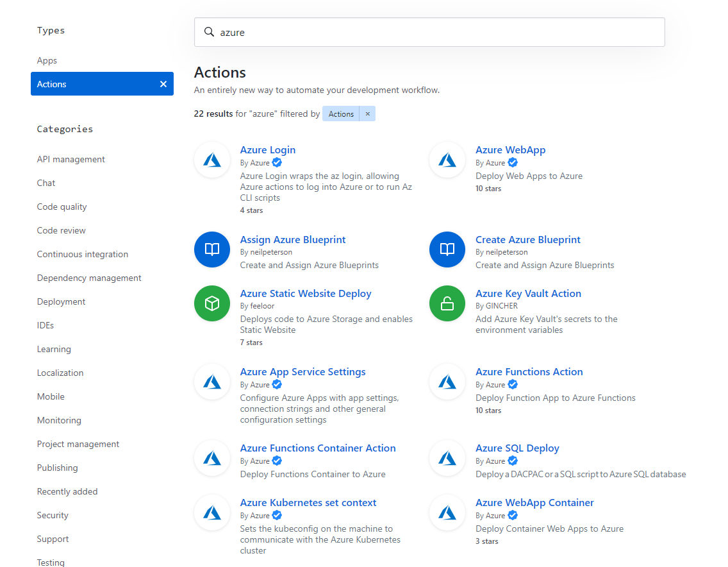Click the magnifying glass search icon

209,32
